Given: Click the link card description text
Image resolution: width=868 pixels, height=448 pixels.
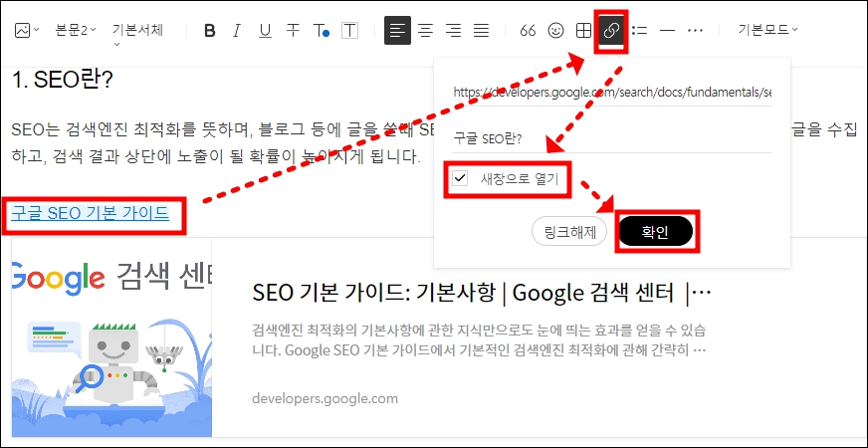Looking at the screenshot, I should [x=479, y=340].
